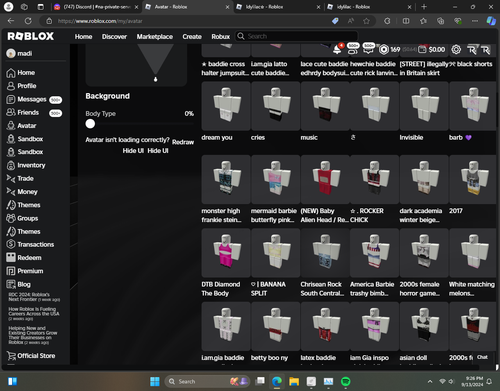Screen dimensions: 500x391
Task: Switch to the Idyllace - Roblox tab
Action: point(277,7)
